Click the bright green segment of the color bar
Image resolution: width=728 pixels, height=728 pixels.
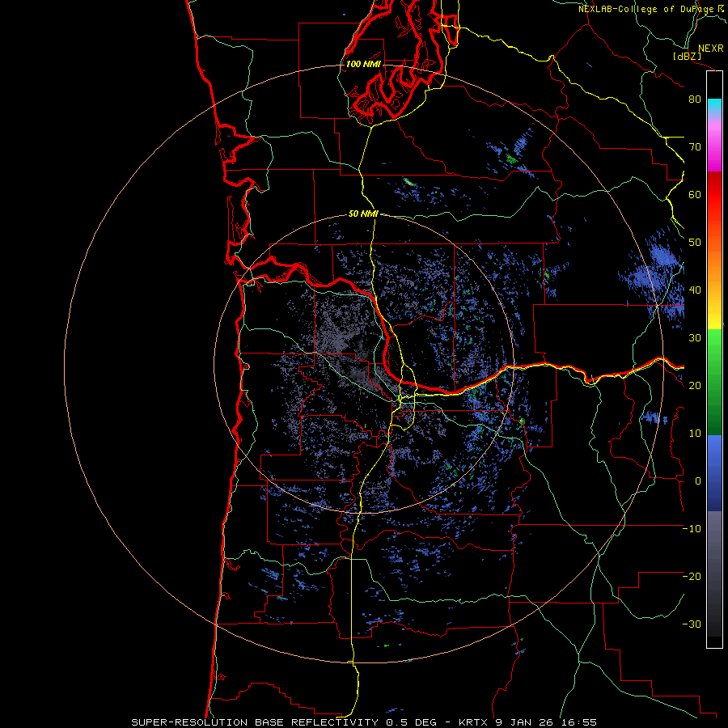click(714, 348)
